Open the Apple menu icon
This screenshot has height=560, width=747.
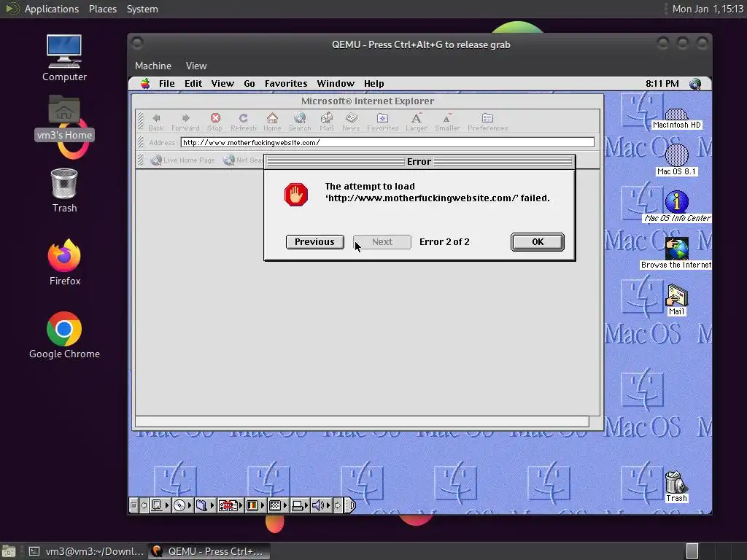[x=145, y=84]
